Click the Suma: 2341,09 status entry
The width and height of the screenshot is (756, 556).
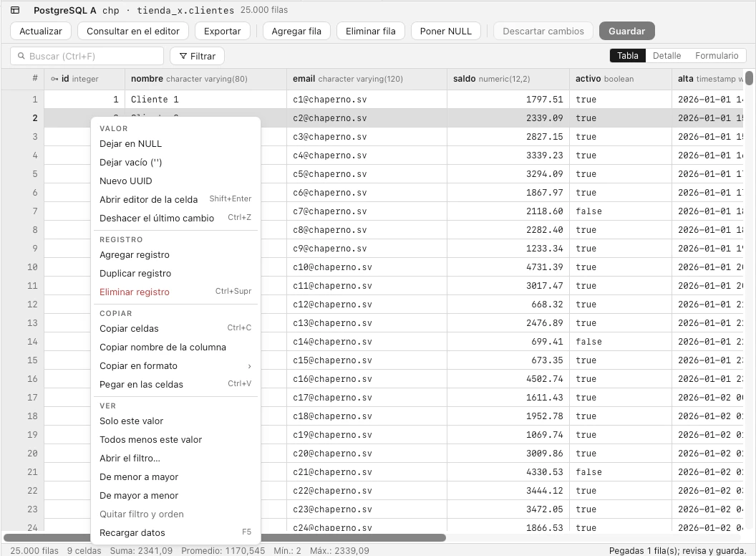(x=141, y=551)
